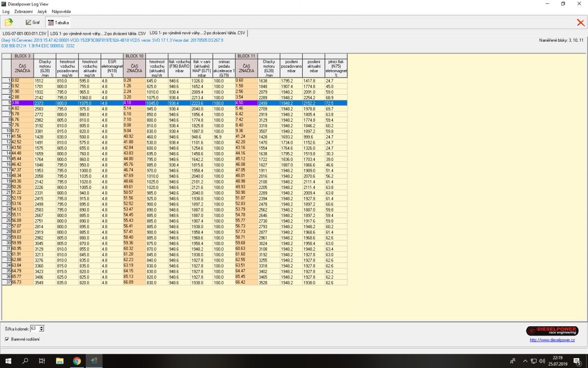Click the volume speaker tray icon

point(542,361)
